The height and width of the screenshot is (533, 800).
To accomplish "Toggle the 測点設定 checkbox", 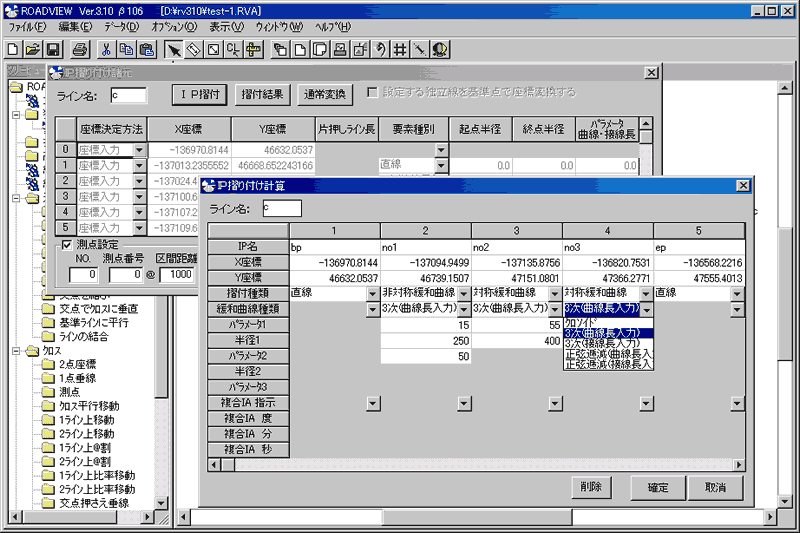I will (x=67, y=245).
